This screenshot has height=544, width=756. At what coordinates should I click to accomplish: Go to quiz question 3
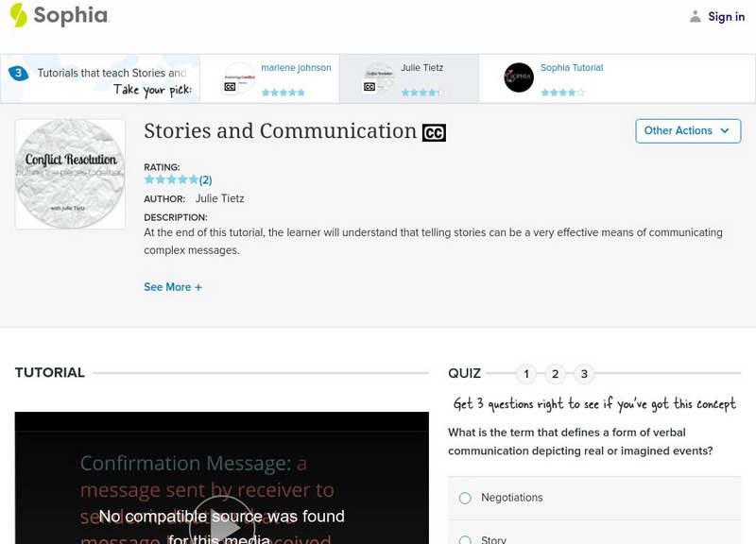click(x=584, y=374)
